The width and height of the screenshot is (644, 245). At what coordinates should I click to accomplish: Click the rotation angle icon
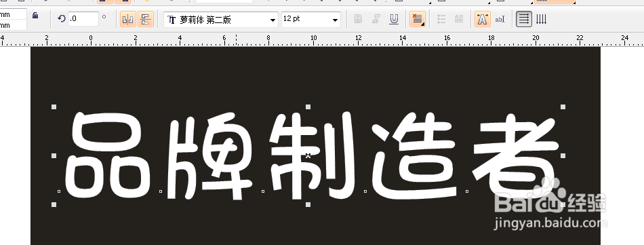[62, 18]
